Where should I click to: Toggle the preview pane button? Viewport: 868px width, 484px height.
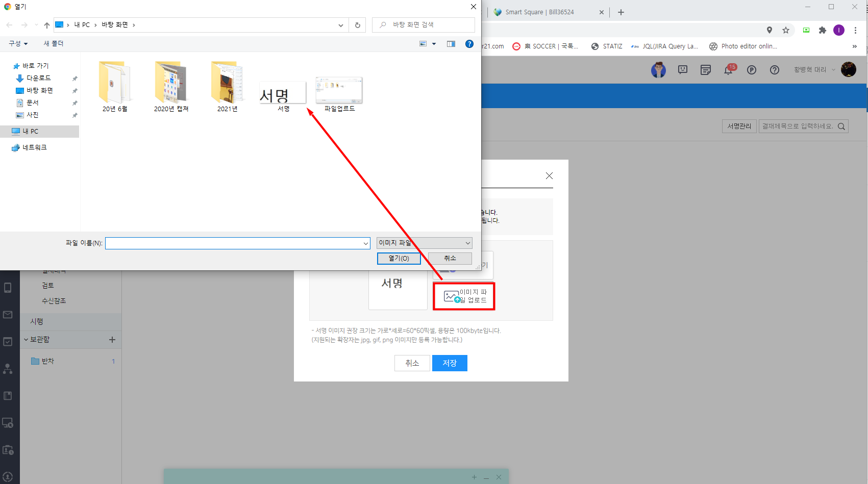(x=451, y=44)
